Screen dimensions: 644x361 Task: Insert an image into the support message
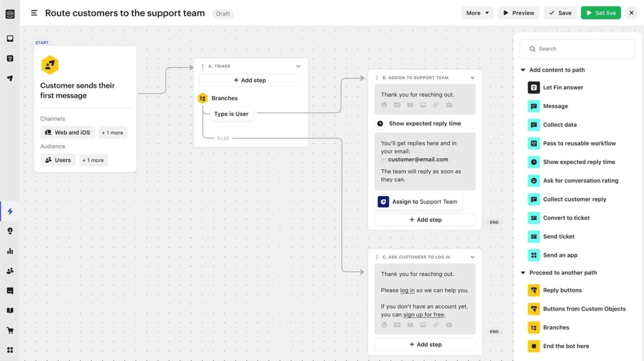[423, 105]
